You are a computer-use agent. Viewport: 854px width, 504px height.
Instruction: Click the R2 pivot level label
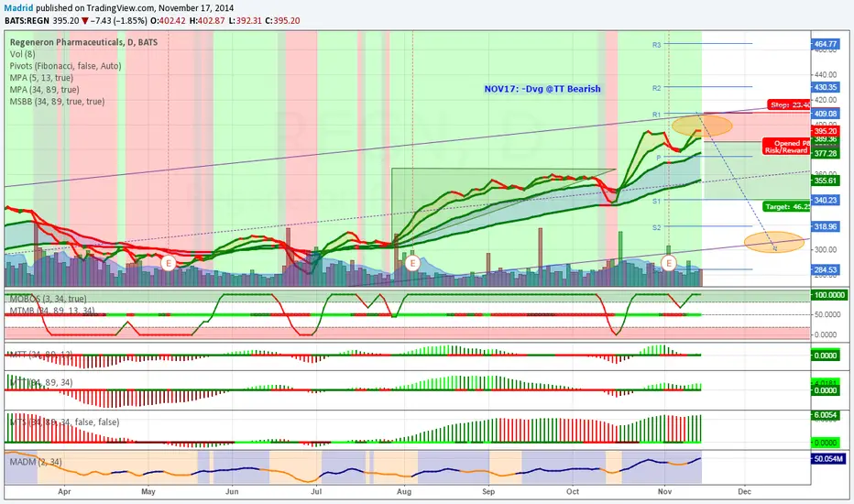point(656,88)
